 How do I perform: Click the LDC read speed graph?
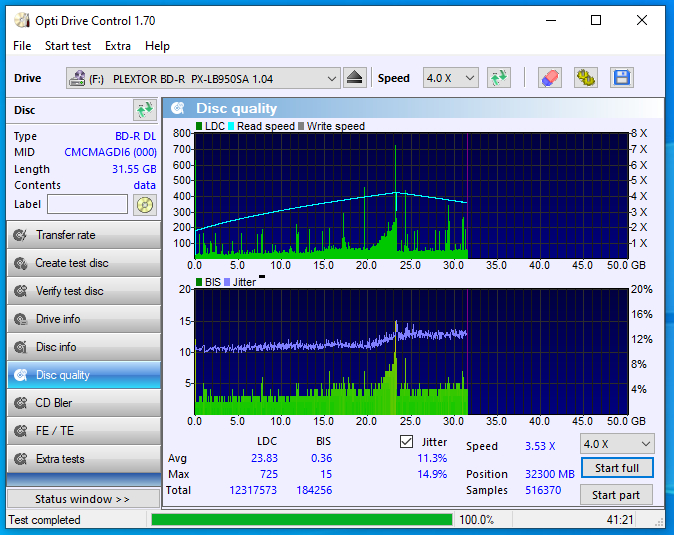(411, 196)
